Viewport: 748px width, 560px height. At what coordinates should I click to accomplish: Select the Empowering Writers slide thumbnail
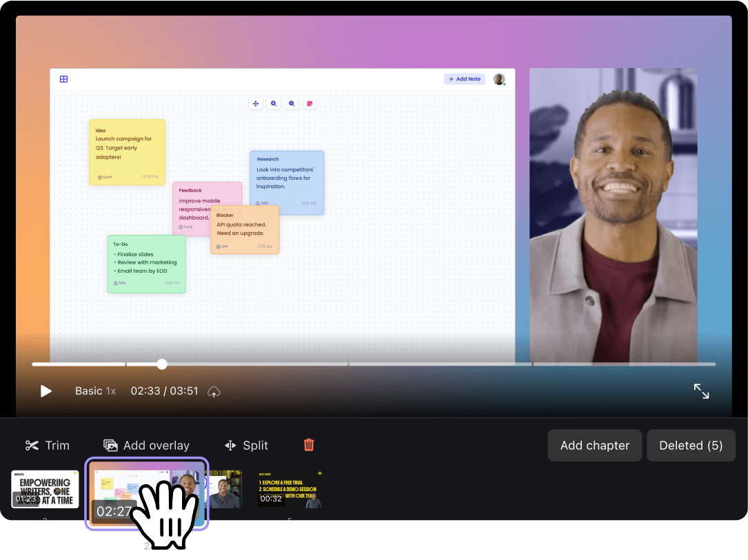45,489
